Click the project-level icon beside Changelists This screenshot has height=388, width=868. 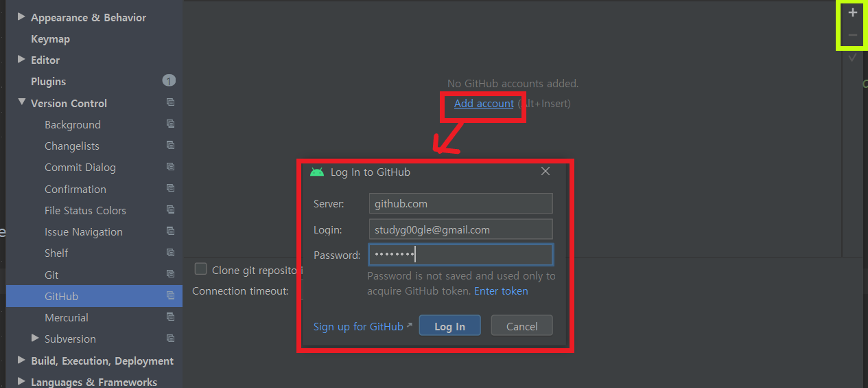[170, 146]
